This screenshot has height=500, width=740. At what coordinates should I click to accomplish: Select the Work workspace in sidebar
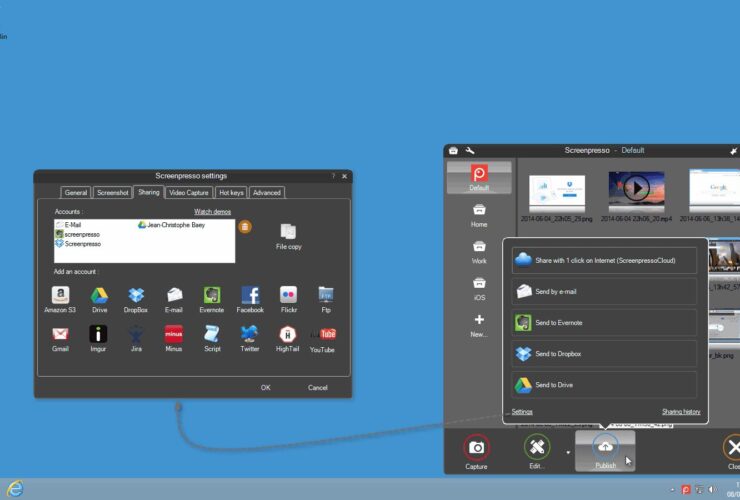tap(479, 252)
